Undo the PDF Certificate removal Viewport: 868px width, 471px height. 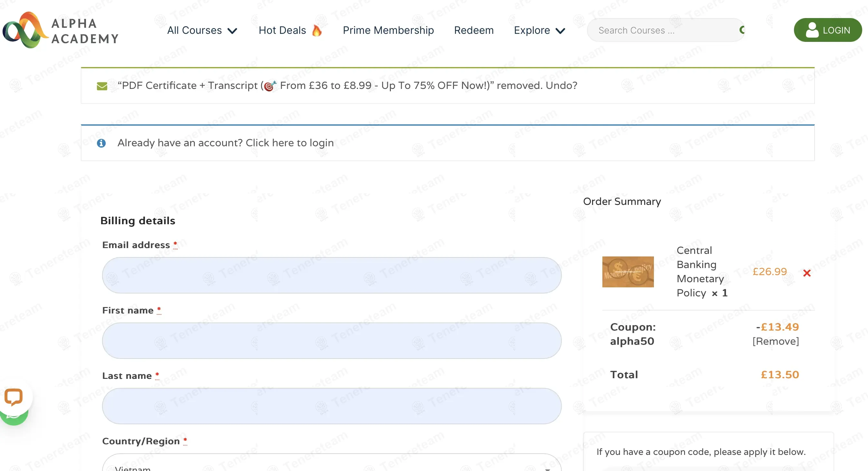click(561, 85)
